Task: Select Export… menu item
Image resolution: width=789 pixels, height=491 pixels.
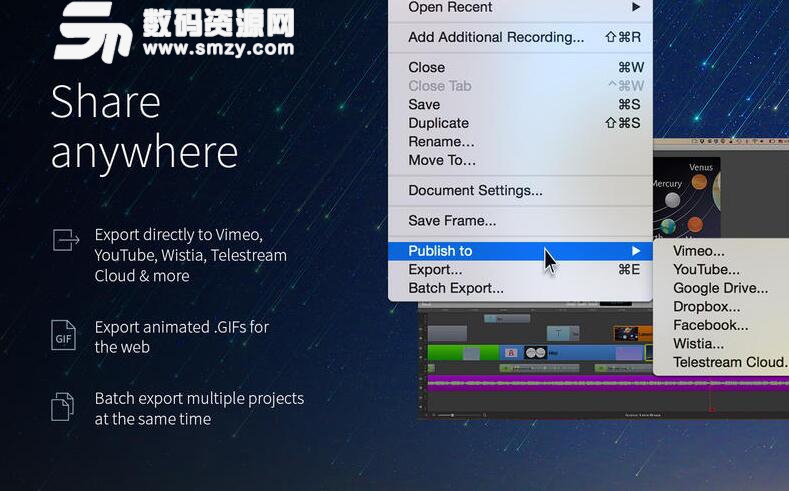Action: pos(435,269)
